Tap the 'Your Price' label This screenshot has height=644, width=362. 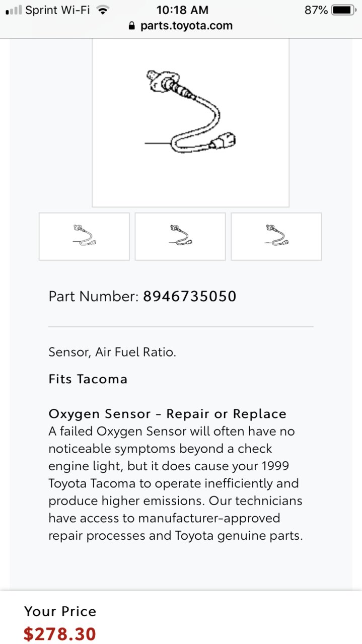60,611
